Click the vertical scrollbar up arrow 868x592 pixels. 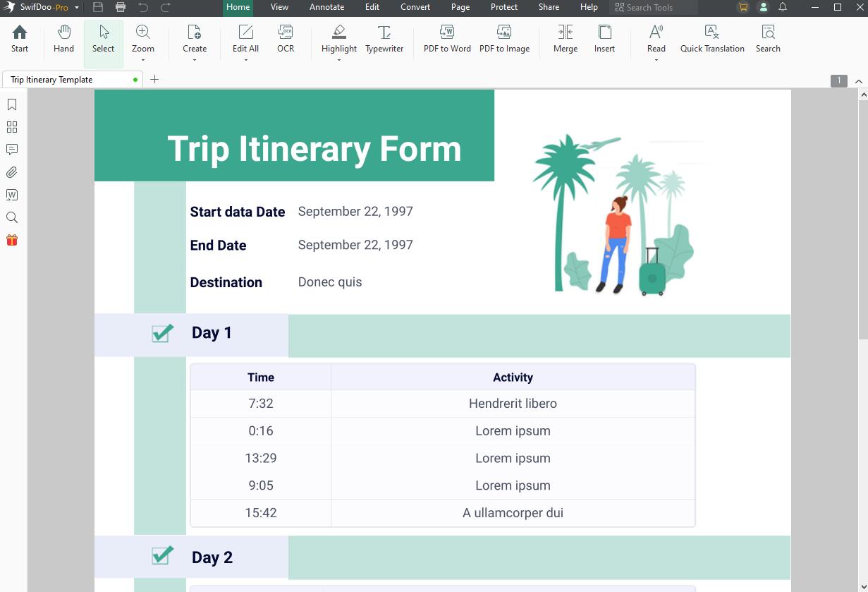click(x=863, y=95)
